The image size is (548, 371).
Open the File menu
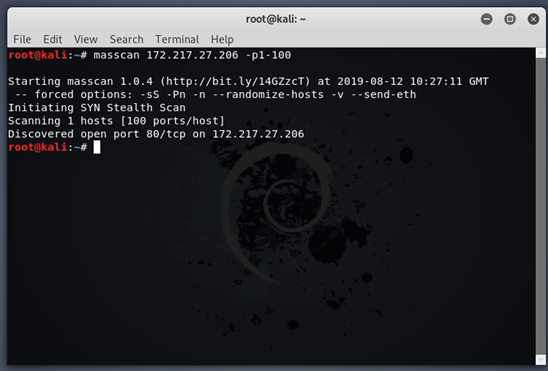[22, 39]
